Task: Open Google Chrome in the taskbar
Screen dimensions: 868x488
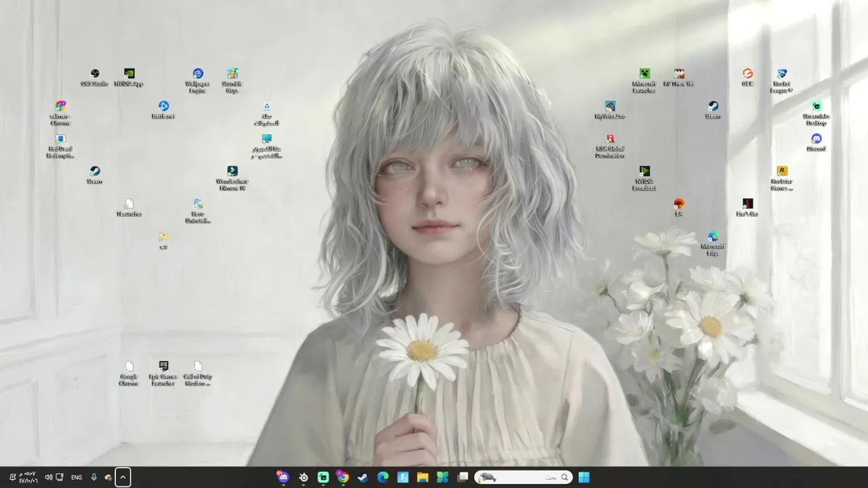Action: pyautogui.click(x=343, y=477)
